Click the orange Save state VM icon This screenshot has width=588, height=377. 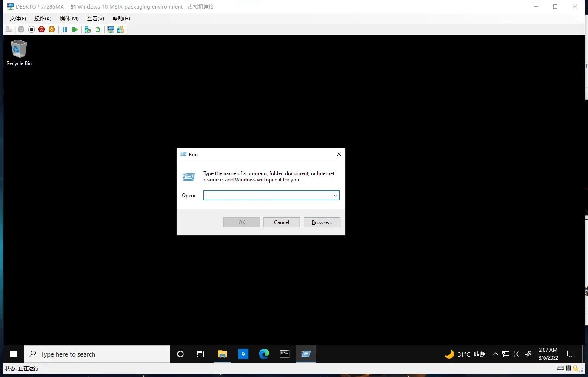51,29
